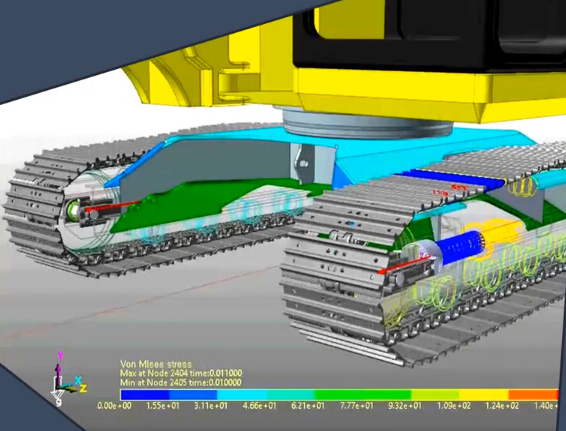This screenshot has height=431, width=566.
Task: Click the dark blue legend segment at 0.00e+00
Action: click(x=145, y=395)
